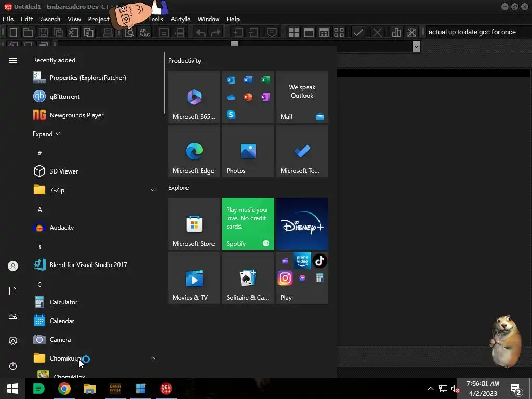Launch qBittorrent from Start menu
The height and width of the screenshot is (399, 532).
(95, 96)
